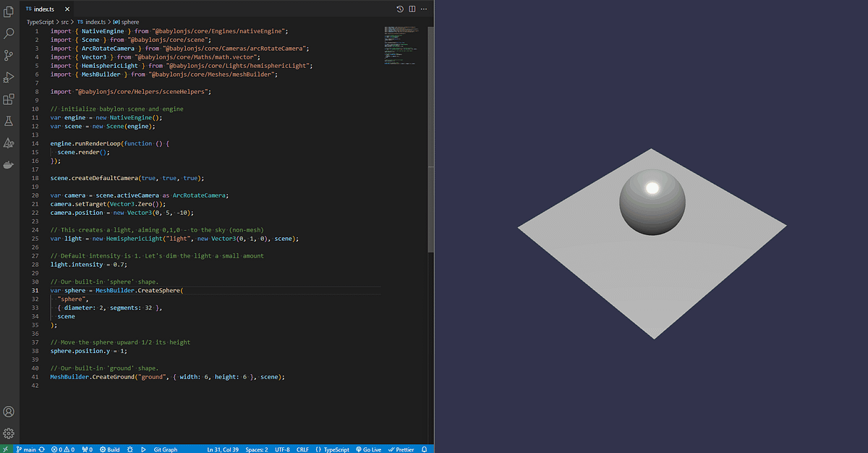Image resolution: width=868 pixels, height=453 pixels.
Task: Switch to the index.ts tab
Action: point(43,9)
